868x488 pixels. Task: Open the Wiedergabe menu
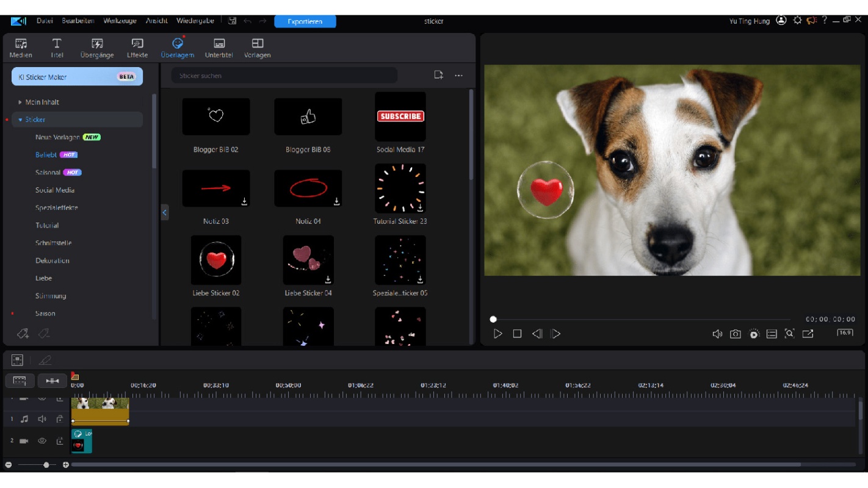coord(195,21)
